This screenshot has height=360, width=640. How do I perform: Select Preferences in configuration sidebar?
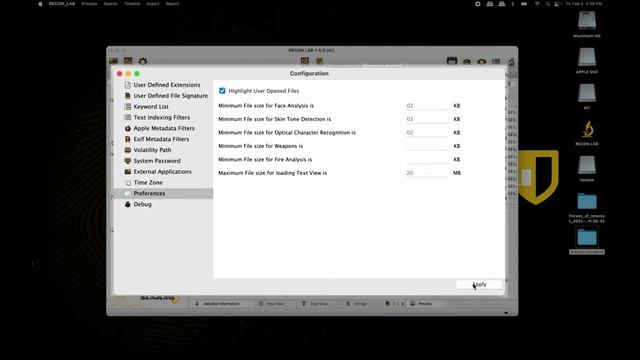coord(163,193)
